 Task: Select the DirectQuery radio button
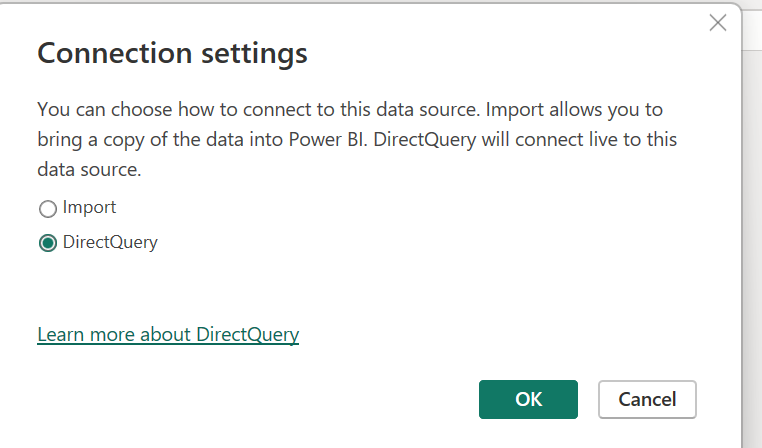pos(47,243)
